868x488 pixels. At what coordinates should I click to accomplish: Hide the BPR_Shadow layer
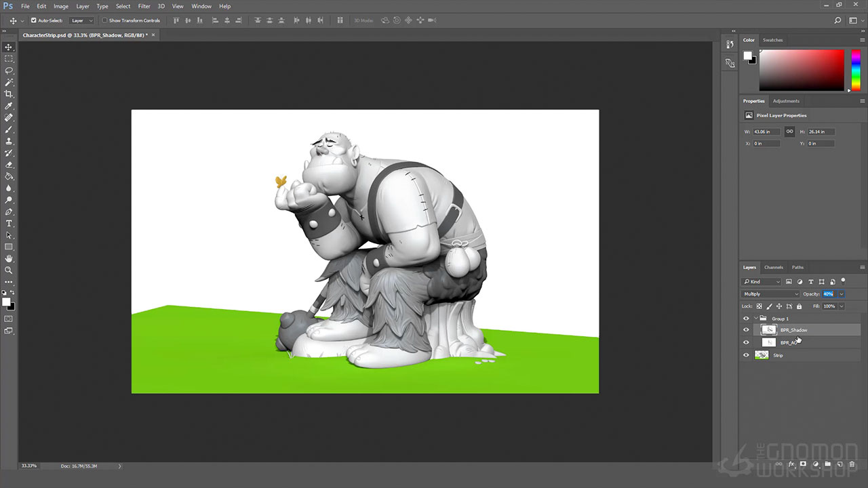tap(746, 330)
